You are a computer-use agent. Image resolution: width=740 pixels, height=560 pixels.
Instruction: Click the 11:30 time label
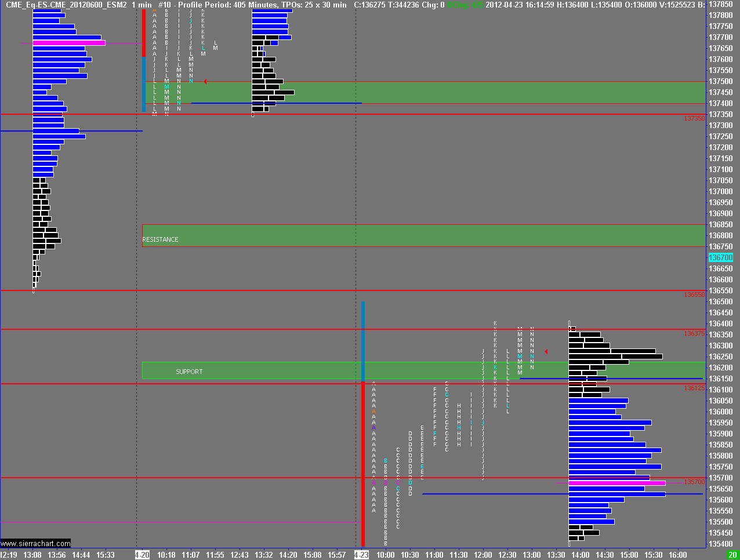tap(459, 555)
